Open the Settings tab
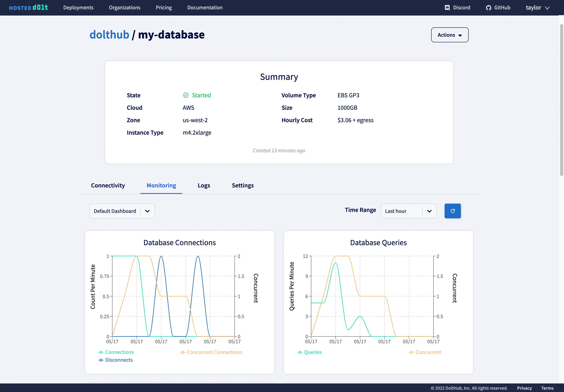 click(x=242, y=186)
